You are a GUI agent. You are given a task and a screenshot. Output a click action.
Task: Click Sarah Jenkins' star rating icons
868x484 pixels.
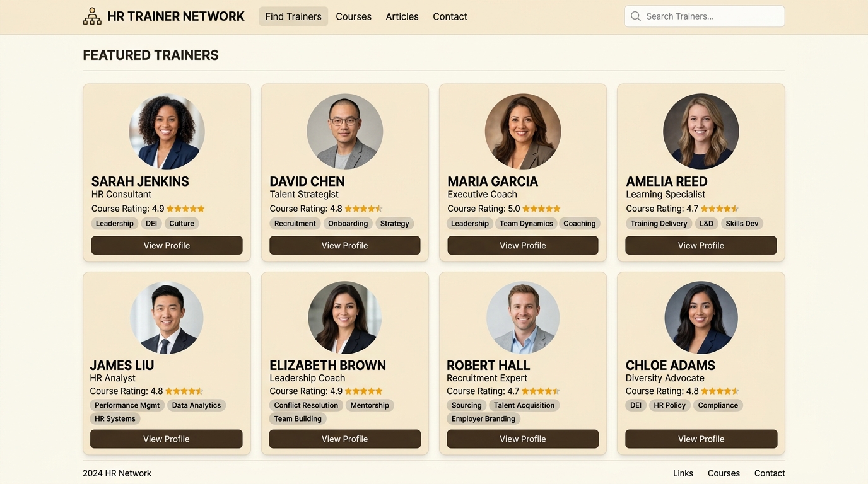click(185, 209)
